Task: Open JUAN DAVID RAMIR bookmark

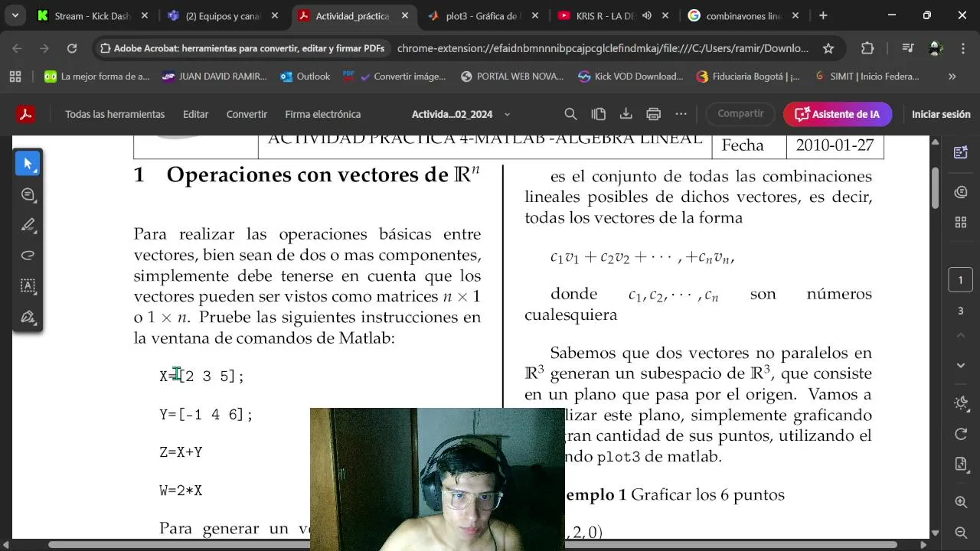Action: (x=214, y=77)
